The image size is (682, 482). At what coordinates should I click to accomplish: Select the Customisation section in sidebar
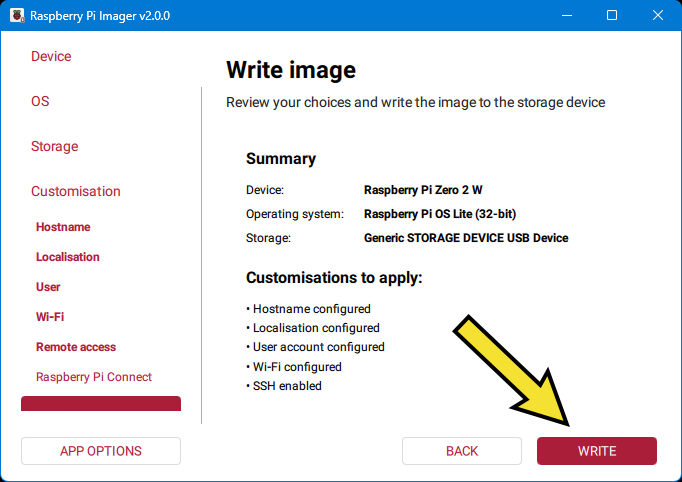pos(76,192)
